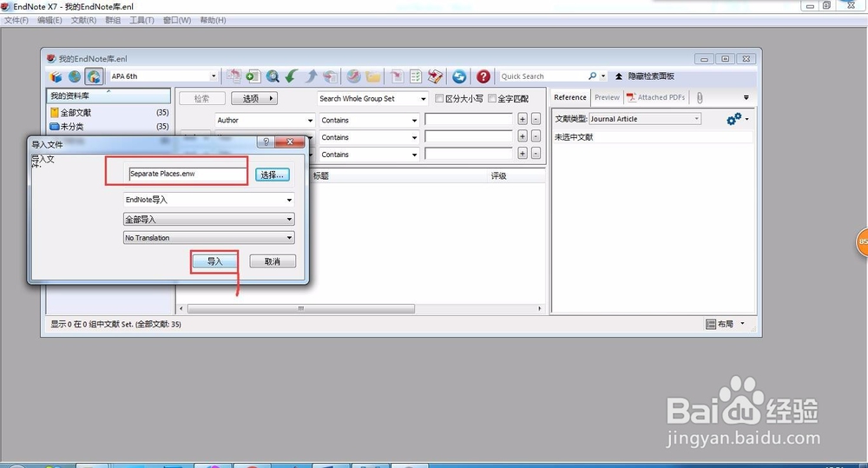The image size is (868, 468).
Task: Open the 文献(R) menu
Action: point(83,20)
